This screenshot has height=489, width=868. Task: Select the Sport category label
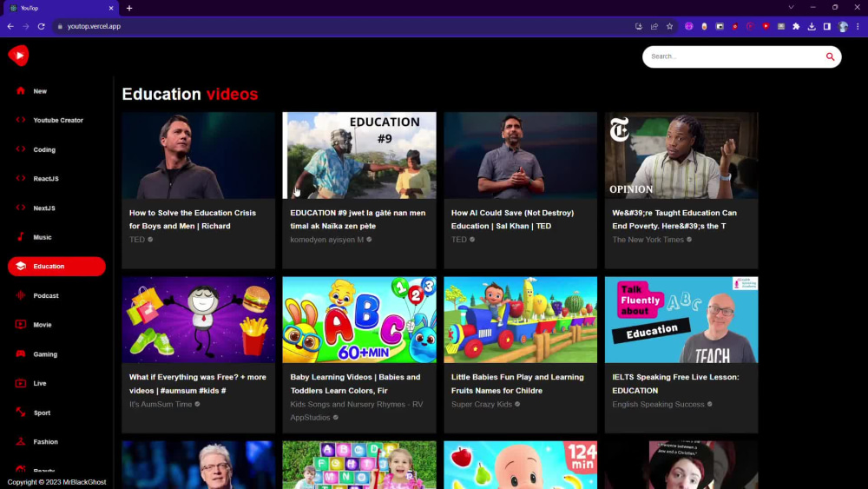[42, 413]
